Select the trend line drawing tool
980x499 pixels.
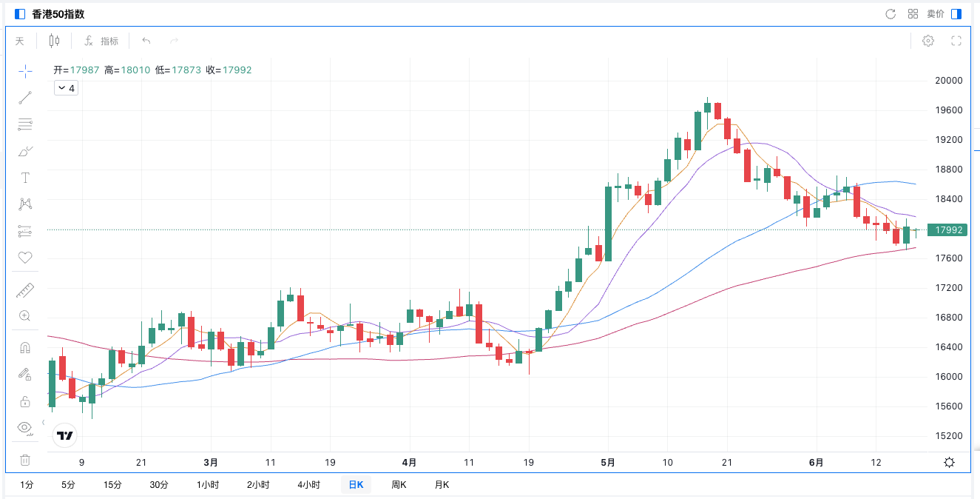pyautogui.click(x=25, y=98)
